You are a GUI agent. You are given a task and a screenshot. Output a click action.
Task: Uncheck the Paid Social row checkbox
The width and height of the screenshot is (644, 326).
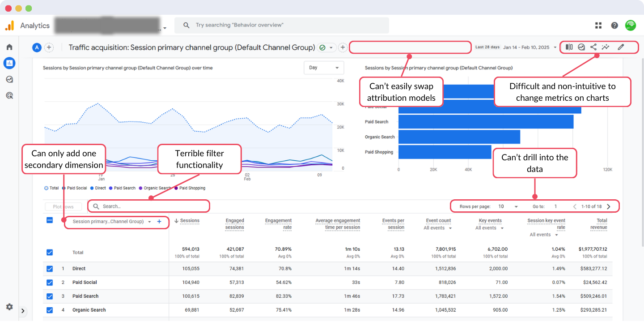click(50, 283)
